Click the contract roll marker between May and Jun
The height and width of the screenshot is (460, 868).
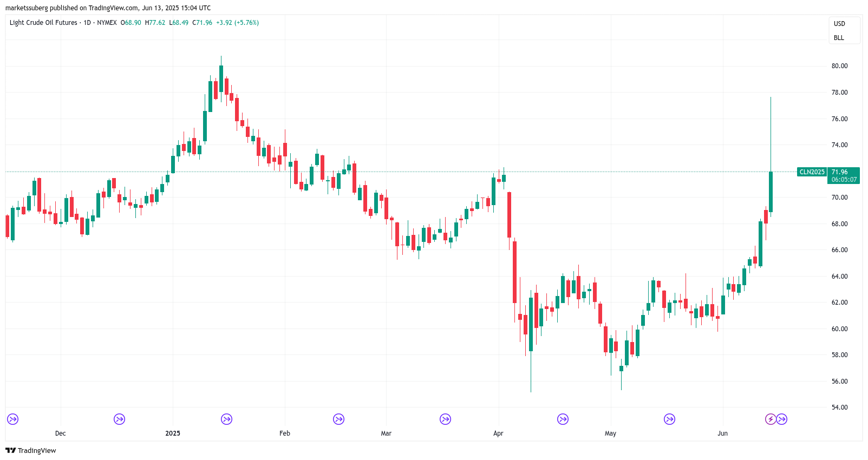[670, 419]
